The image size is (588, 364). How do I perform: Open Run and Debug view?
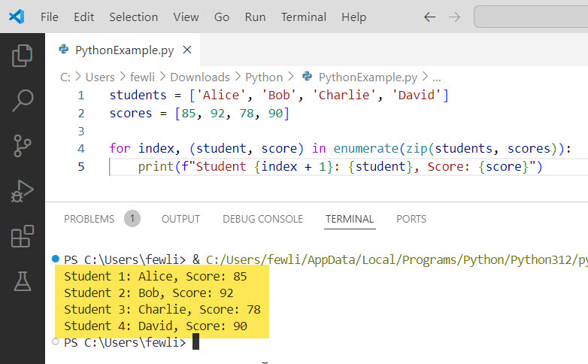22,191
